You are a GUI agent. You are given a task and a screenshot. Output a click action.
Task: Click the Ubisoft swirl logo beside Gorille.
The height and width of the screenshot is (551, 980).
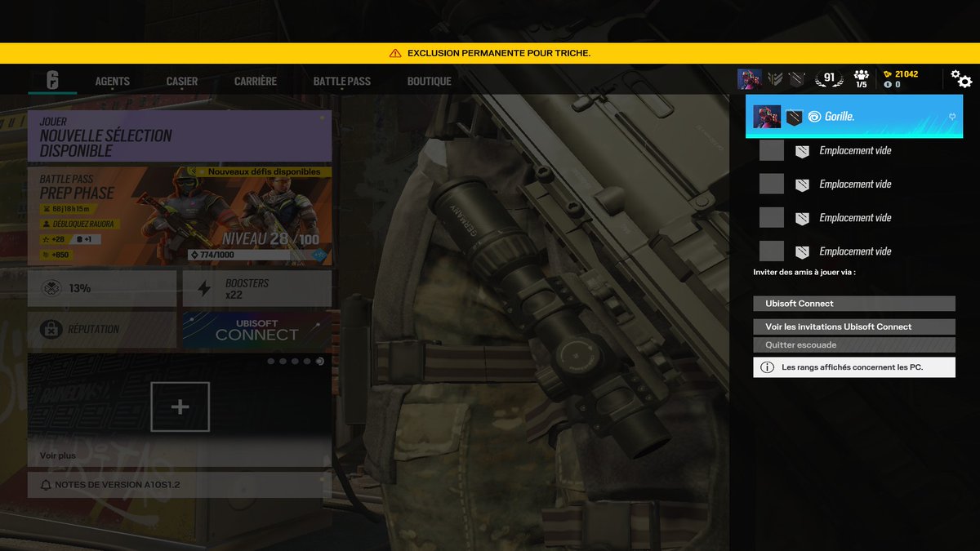pos(814,118)
